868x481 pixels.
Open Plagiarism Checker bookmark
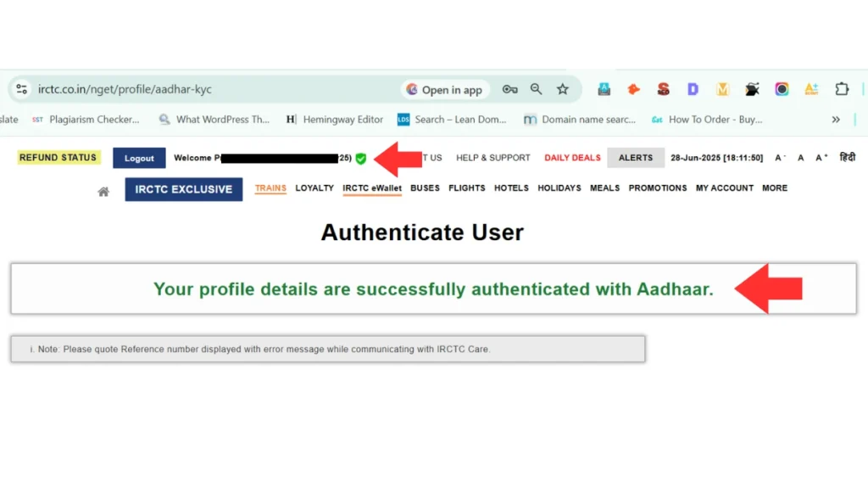click(x=86, y=119)
